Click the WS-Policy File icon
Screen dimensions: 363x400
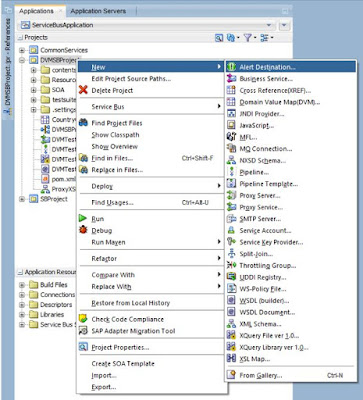click(231, 289)
